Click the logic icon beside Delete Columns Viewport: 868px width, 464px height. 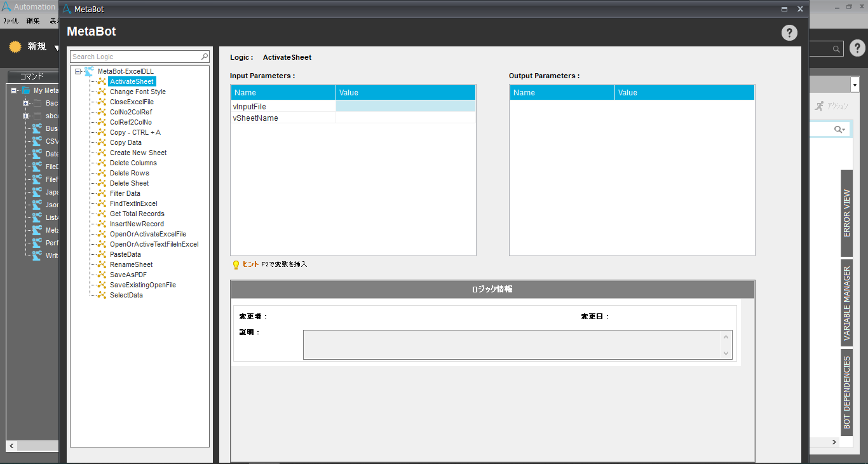[101, 163]
